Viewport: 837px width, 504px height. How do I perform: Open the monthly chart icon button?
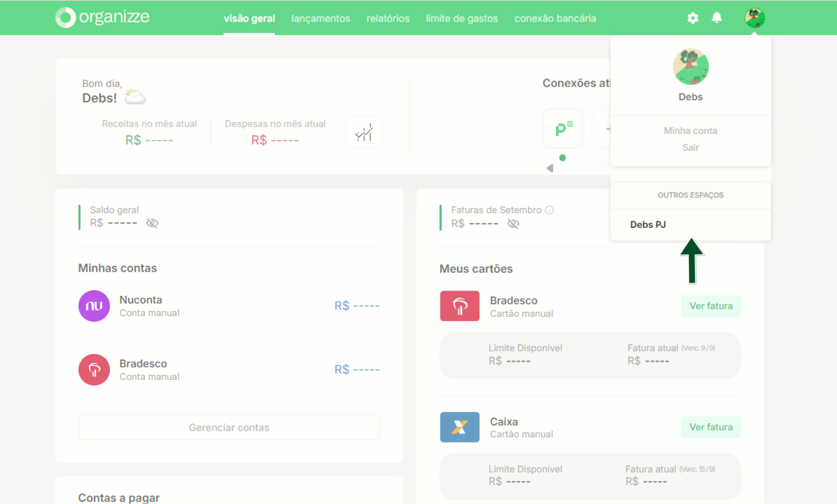point(364,132)
